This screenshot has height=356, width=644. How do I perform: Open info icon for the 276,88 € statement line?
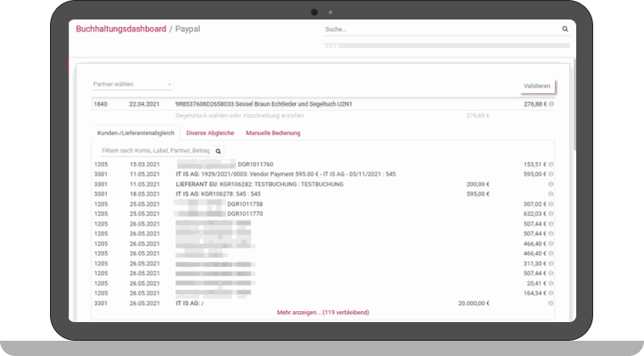pos(552,103)
